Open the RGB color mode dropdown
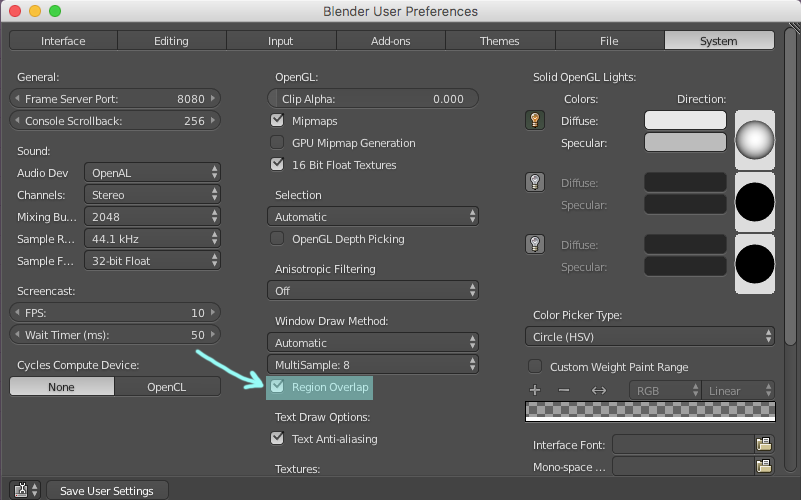This screenshot has height=500, width=801. pyautogui.click(x=665, y=391)
